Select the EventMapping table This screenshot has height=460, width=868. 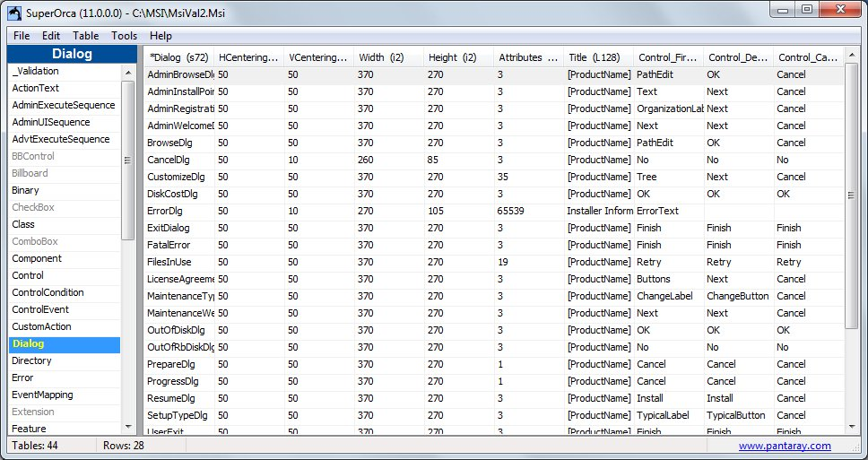pyautogui.click(x=65, y=395)
